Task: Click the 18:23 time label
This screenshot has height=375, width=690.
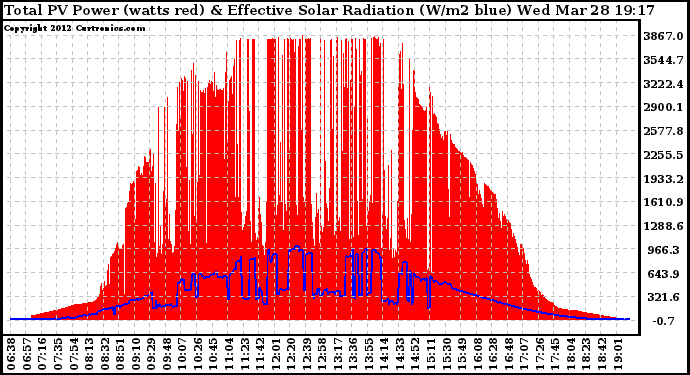Action: click(x=588, y=353)
